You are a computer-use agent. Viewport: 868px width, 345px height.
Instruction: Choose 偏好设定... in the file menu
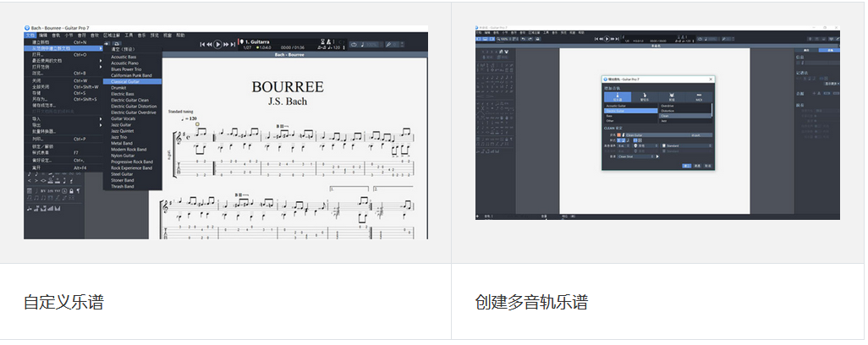63,161
